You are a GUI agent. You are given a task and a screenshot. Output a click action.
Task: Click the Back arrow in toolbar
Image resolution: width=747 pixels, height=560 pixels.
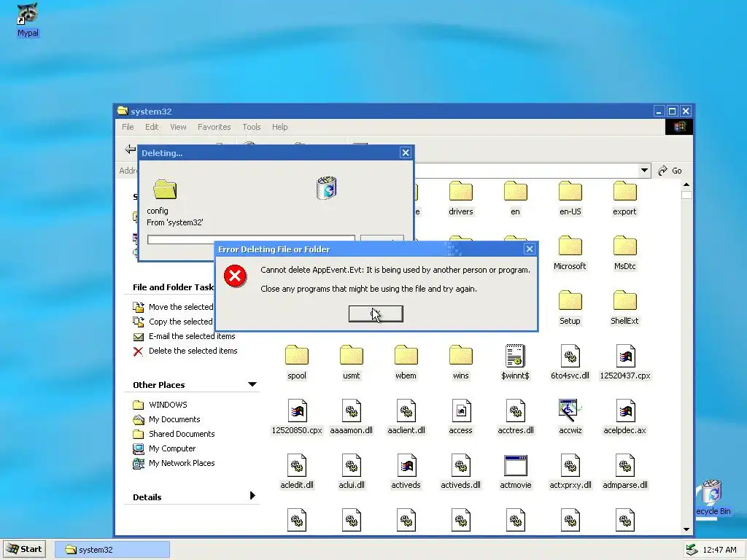(130, 149)
